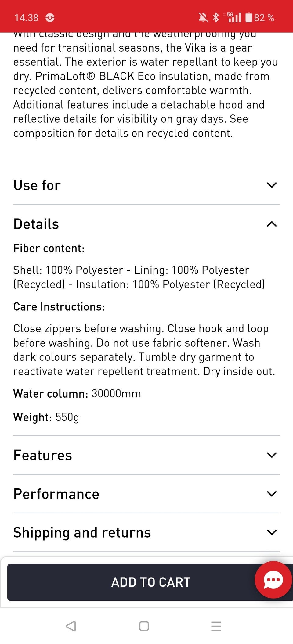293x644 pixels.
Task: Tap the Android back navigation icon
Action: pyautogui.click(x=71, y=626)
